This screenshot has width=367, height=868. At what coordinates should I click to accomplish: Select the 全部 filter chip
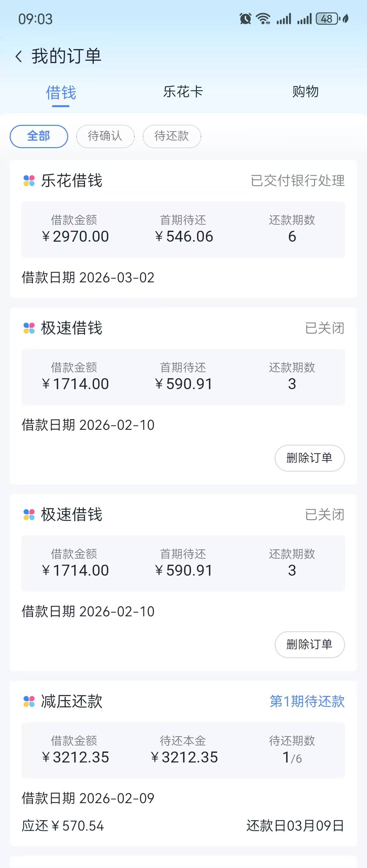point(39,136)
